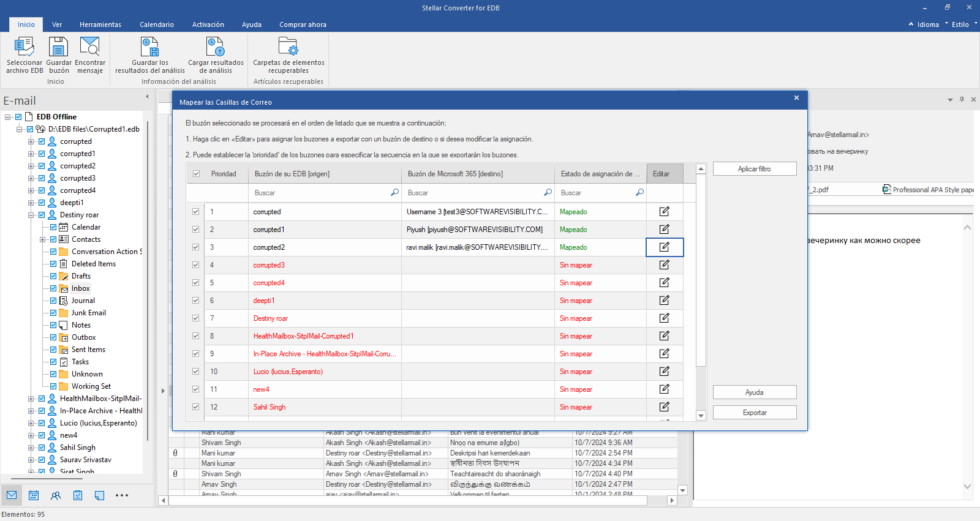The width and height of the screenshot is (980, 521).
Task: Click search icon in Estado de asignación filter
Action: 639,193
